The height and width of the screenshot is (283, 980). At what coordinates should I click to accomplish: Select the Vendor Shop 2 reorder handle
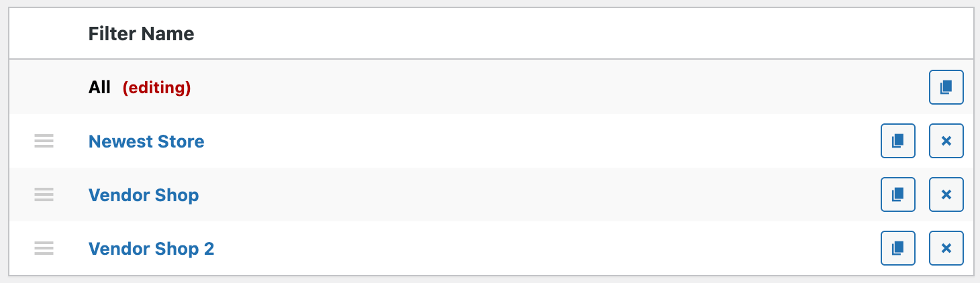coord(44,248)
